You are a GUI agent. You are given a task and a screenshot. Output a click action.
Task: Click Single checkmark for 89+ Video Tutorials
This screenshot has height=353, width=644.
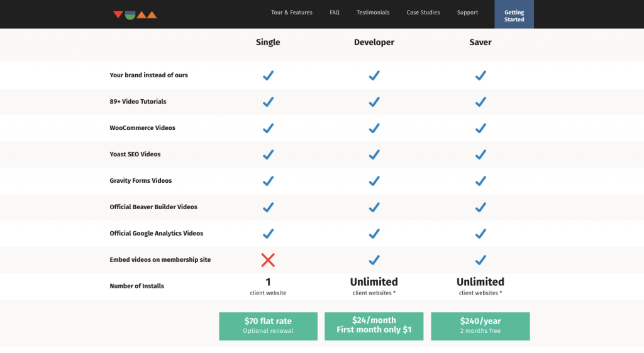point(268,102)
